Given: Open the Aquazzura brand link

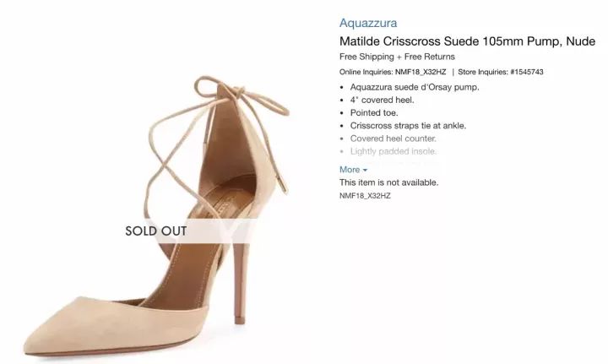Looking at the screenshot, I should click(367, 23).
